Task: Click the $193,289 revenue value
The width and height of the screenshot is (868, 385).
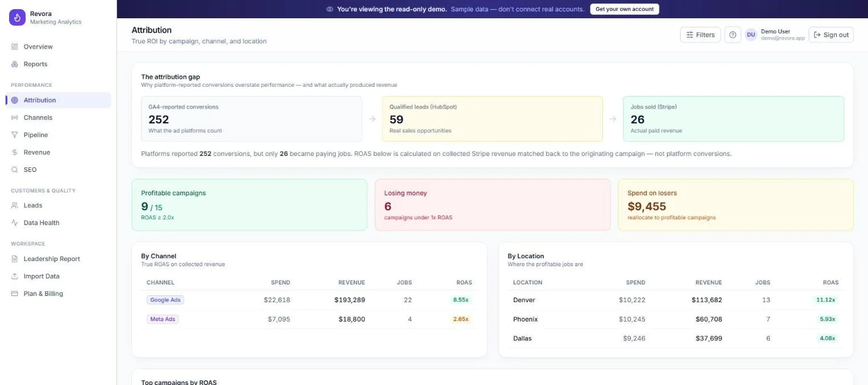Action: point(349,300)
